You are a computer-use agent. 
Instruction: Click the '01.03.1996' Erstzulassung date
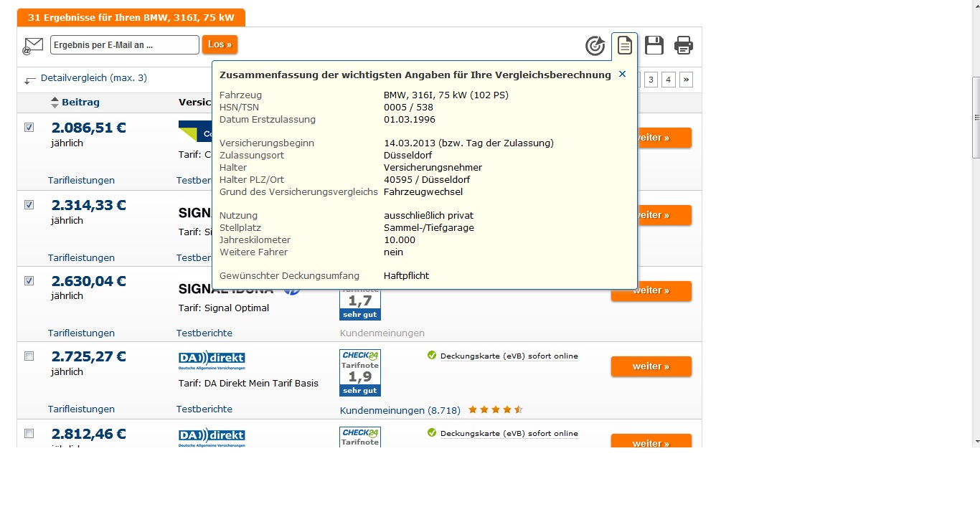[410, 120]
